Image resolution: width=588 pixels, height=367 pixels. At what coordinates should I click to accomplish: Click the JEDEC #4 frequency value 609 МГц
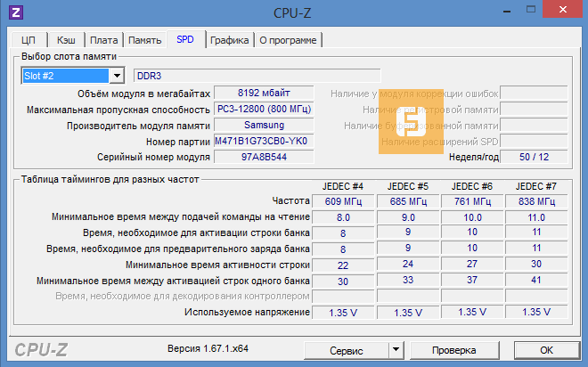coord(343,200)
